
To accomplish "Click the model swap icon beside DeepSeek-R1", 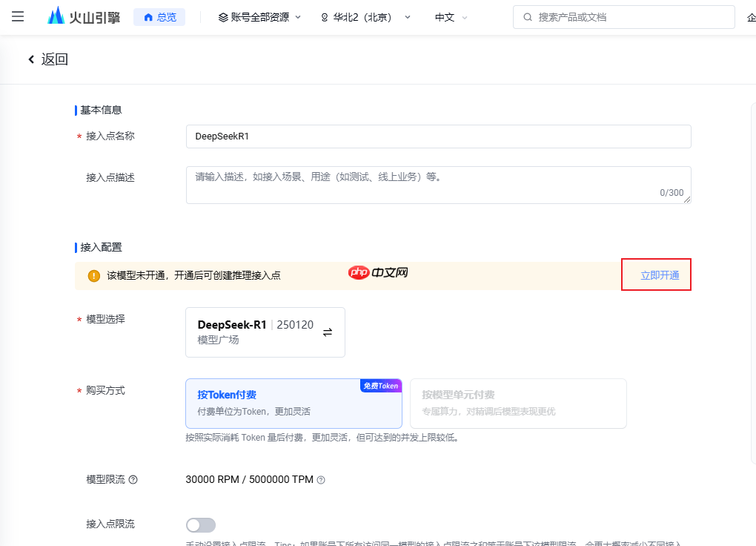I will 327,332.
